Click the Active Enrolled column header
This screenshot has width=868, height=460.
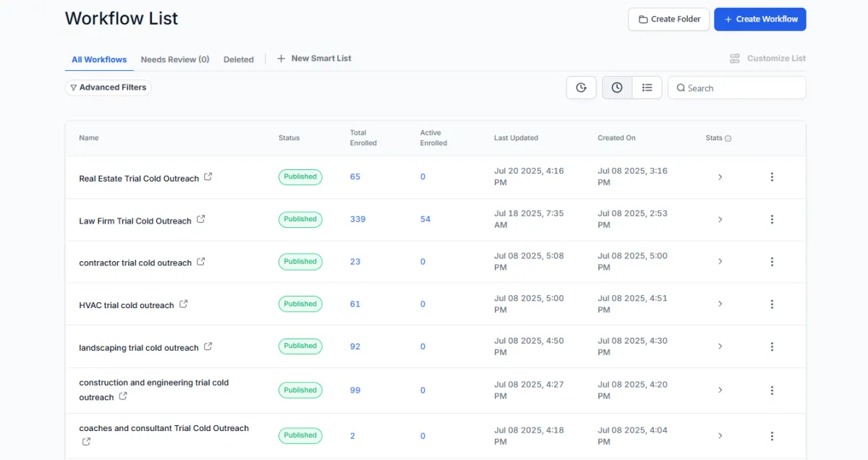(434, 138)
